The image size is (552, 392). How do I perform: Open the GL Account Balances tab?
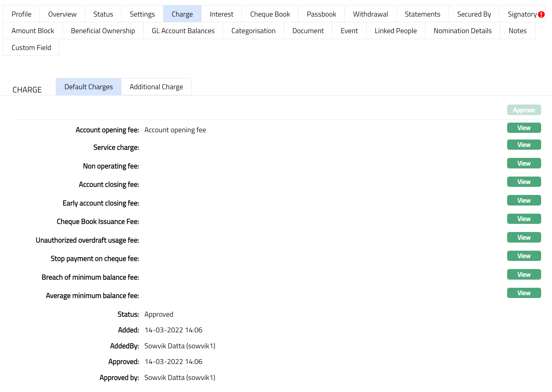coord(183,31)
